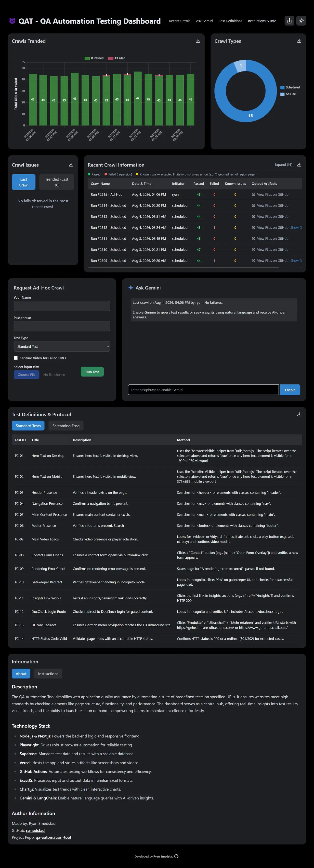Click the Your Name input field

[62, 306]
